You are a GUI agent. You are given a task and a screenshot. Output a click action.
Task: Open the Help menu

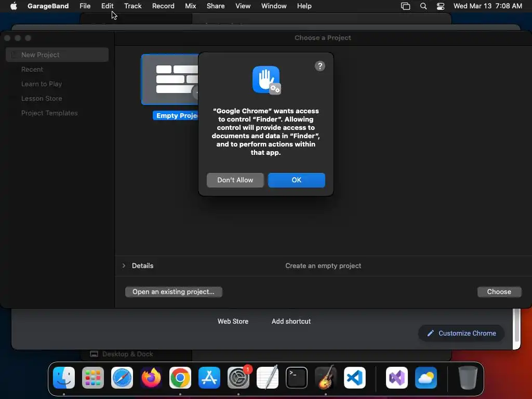click(304, 6)
